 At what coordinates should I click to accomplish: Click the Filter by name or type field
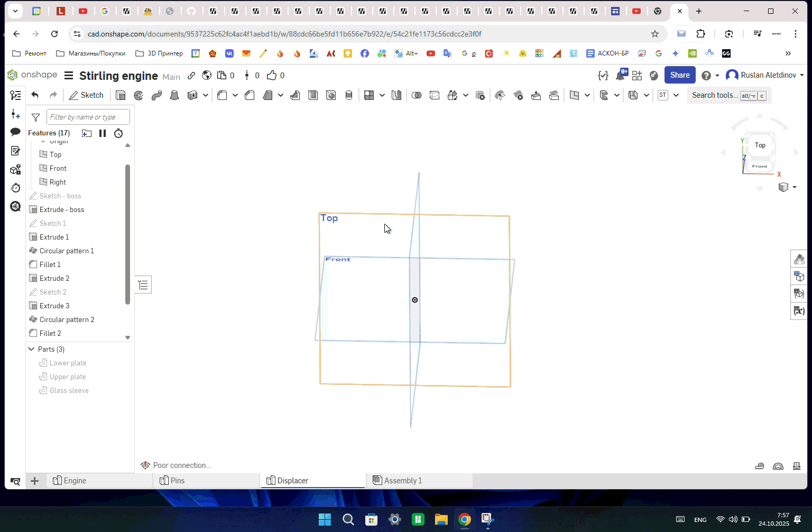(88, 117)
